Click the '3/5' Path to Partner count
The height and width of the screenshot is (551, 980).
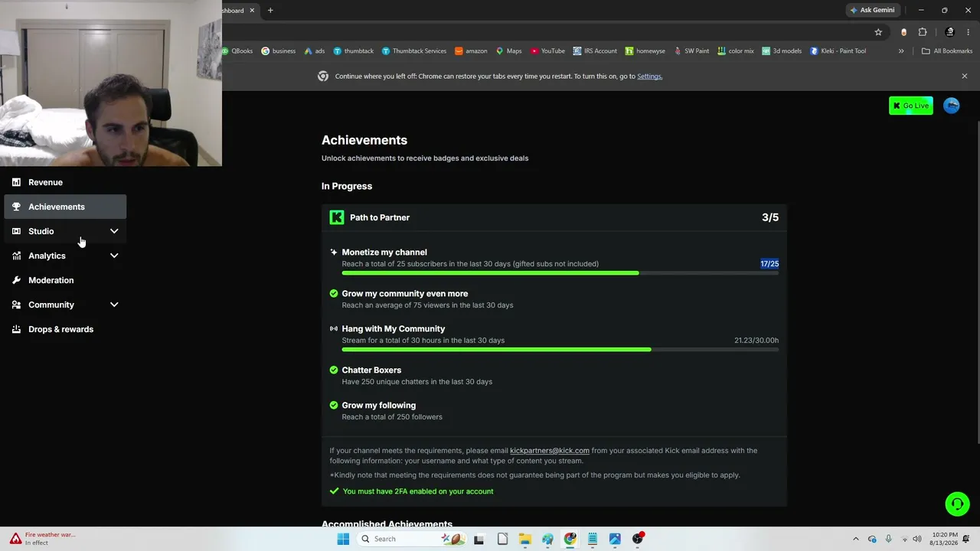770,217
